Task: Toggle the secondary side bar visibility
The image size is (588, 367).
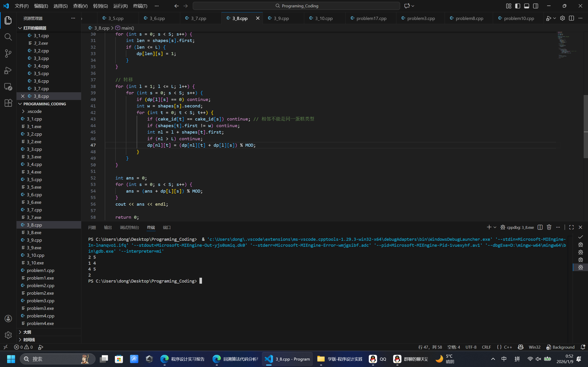Action: coord(536,6)
